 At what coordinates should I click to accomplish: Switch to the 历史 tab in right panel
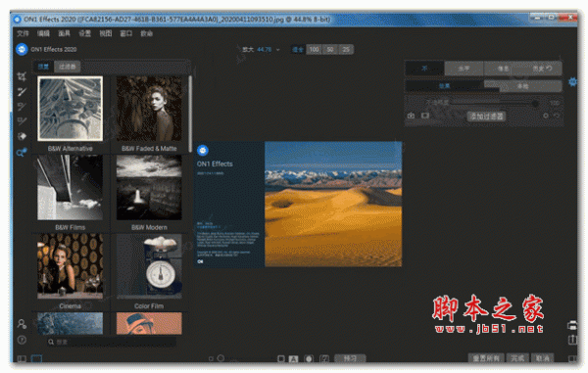[x=542, y=69]
